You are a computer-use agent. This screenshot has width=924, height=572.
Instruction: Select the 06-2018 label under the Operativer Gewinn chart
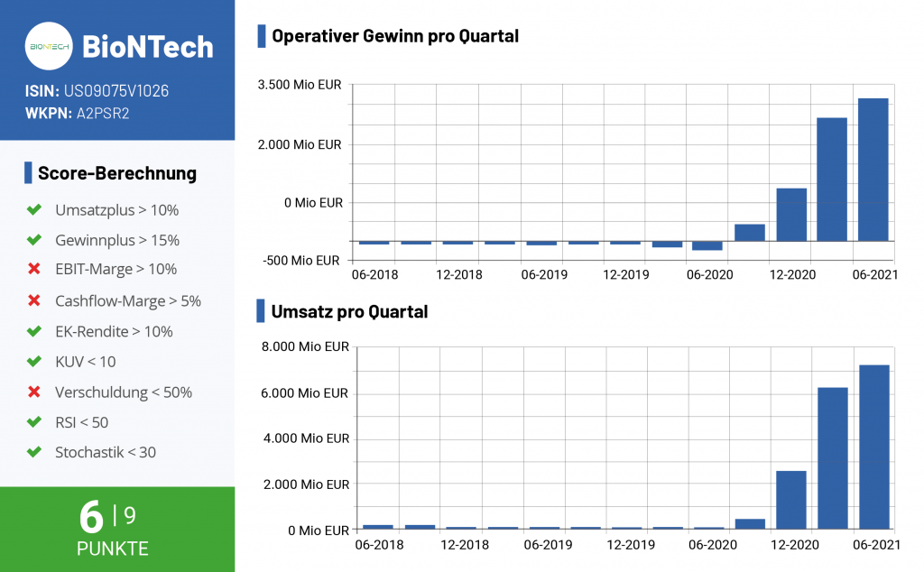(374, 274)
